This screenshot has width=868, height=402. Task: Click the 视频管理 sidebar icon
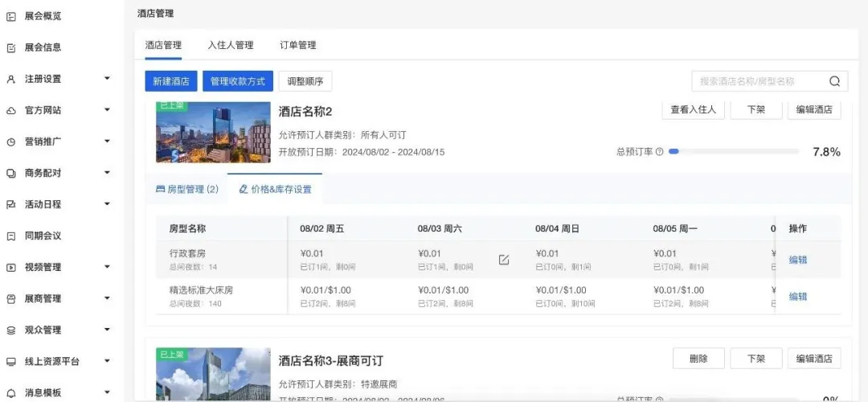coord(11,267)
